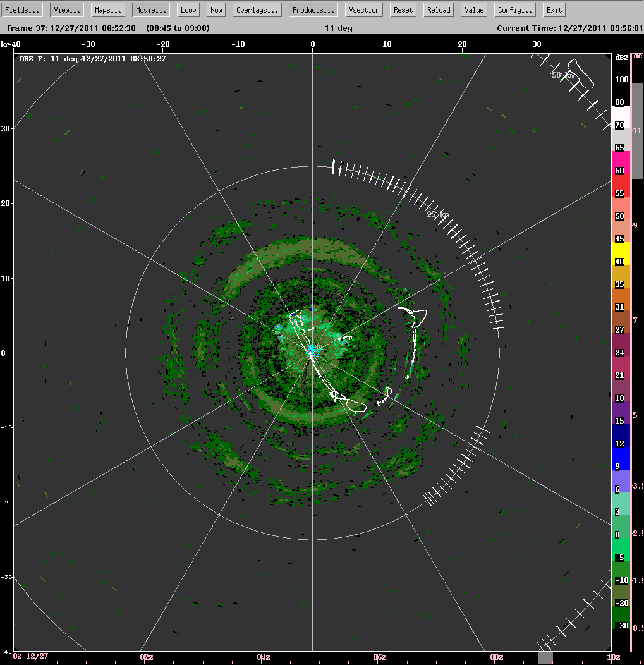Select the 40 dBZ yellow color swatch
The image size is (644, 665).
[621, 253]
